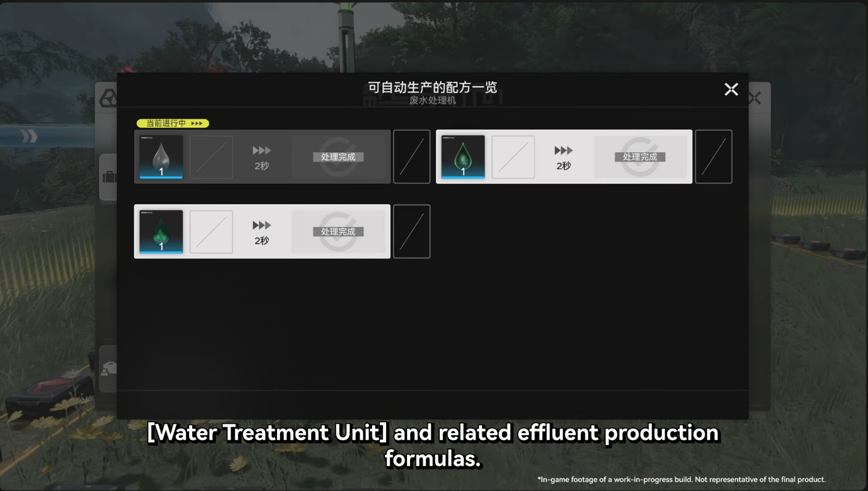Click the triple-arrow icon in the bright green droplet recipe

(x=563, y=151)
